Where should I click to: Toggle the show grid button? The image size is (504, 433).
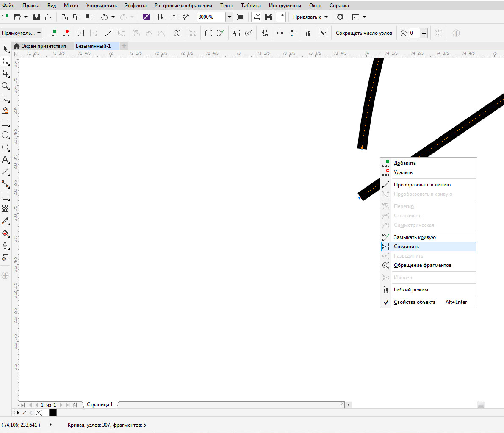point(269,17)
